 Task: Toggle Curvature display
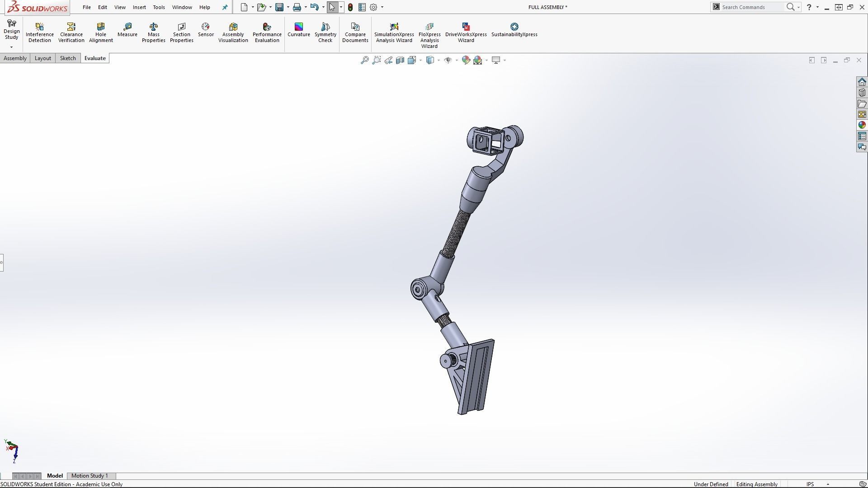[x=299, y=30]
